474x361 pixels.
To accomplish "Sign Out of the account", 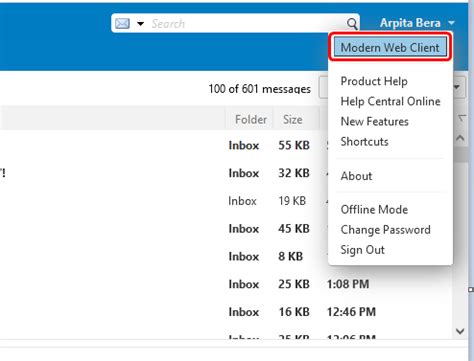I will (362, 250).
